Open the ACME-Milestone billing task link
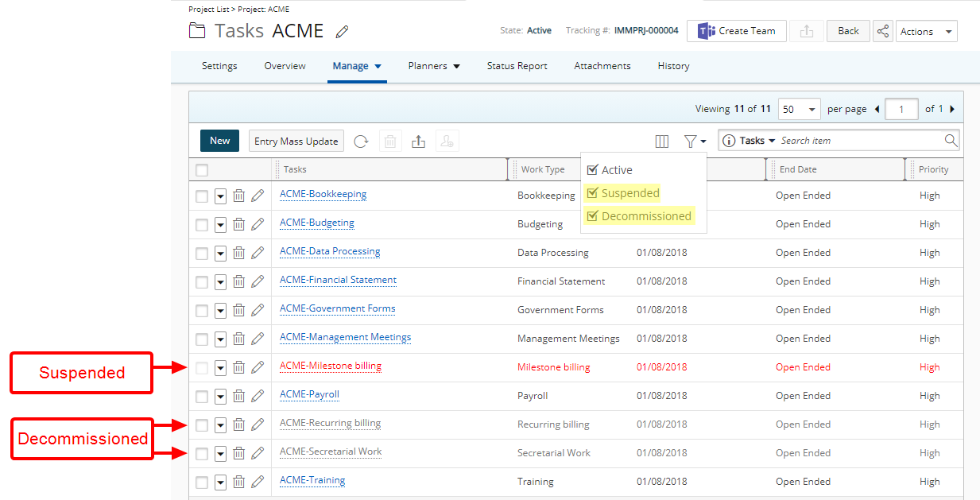 click(x=331, y=366)
